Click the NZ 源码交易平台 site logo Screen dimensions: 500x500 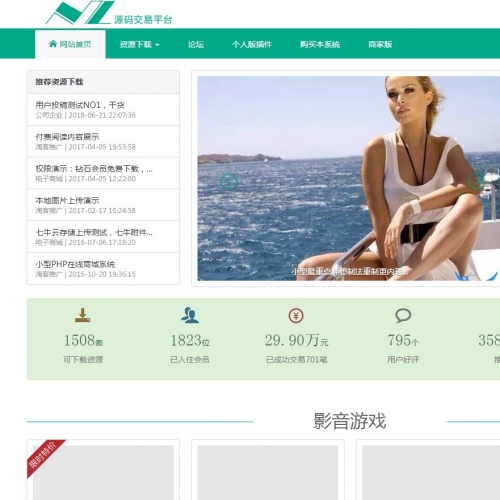109,13
